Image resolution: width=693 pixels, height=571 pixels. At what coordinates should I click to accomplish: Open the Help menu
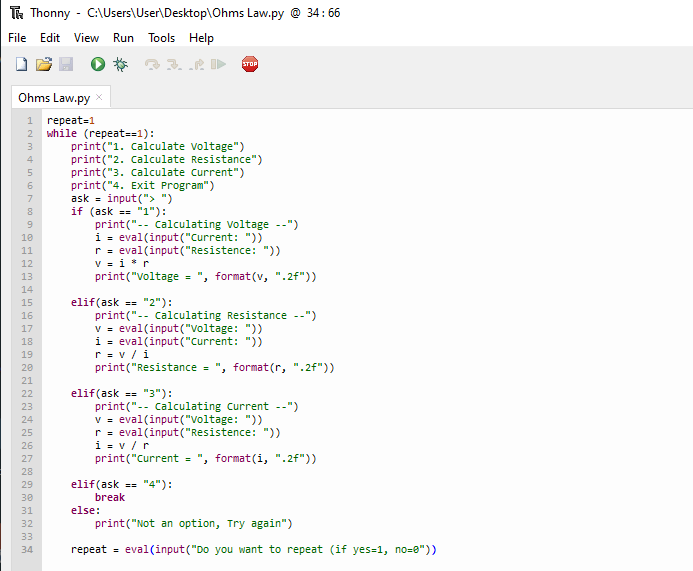201,38
